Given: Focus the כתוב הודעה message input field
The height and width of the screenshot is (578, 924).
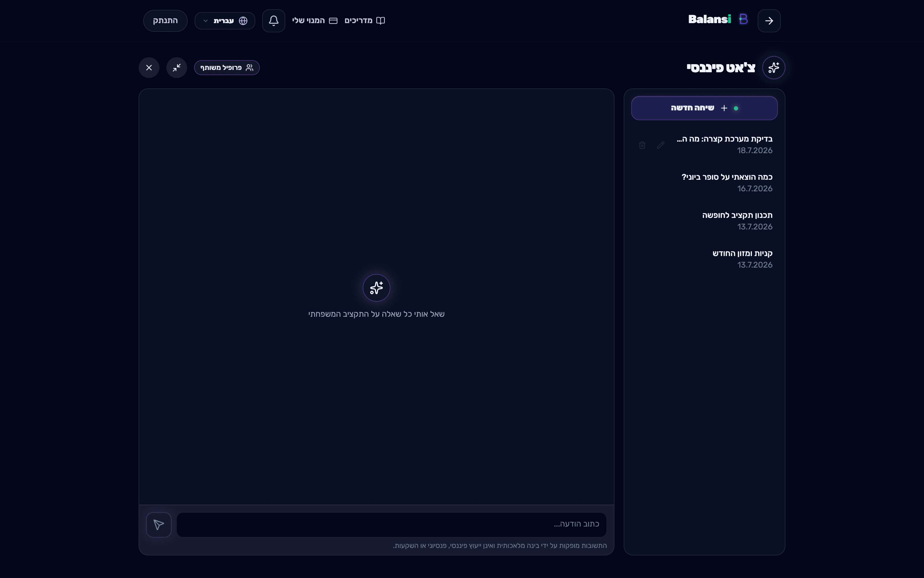Looking at the screenshot, I should (391, 525).
